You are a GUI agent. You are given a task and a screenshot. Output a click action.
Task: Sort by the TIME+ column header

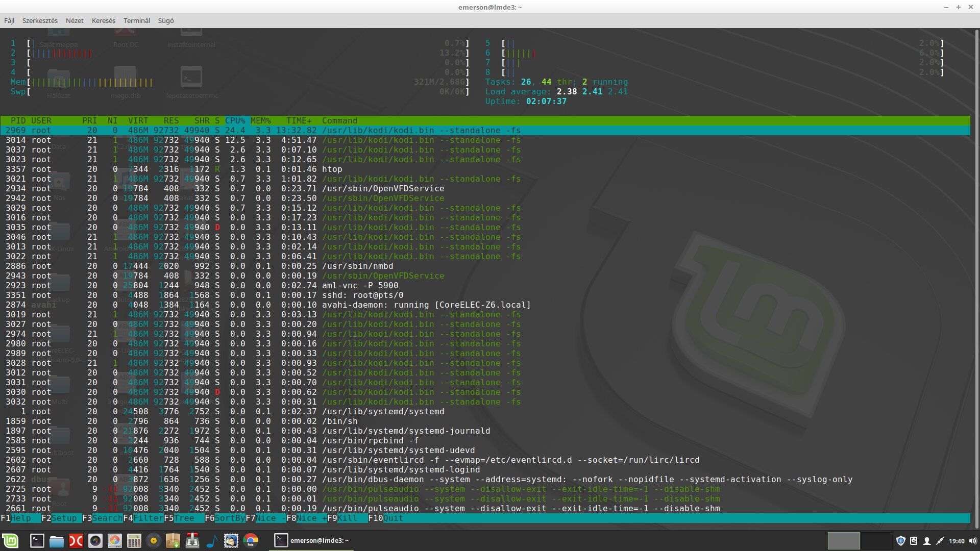coord(299,120)
